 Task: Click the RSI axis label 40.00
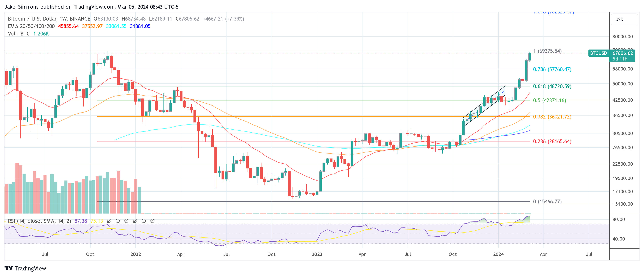pos(618,239)
